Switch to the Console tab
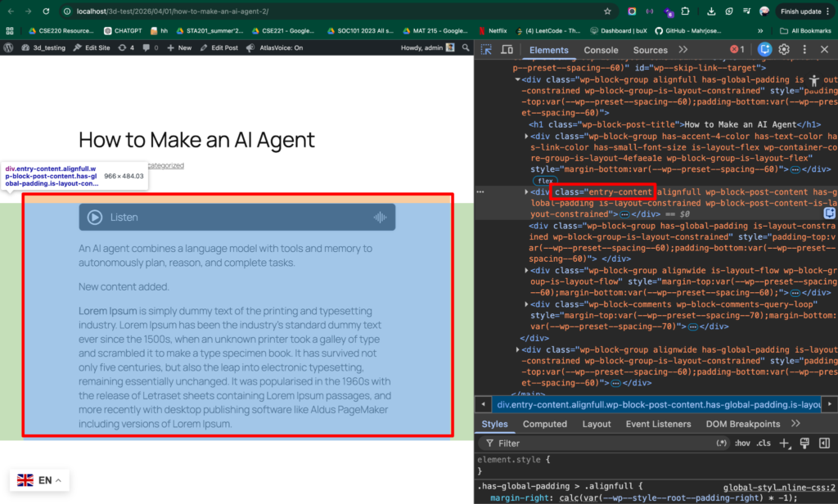The width and height of the screenshot is (838, 504). 601,50
